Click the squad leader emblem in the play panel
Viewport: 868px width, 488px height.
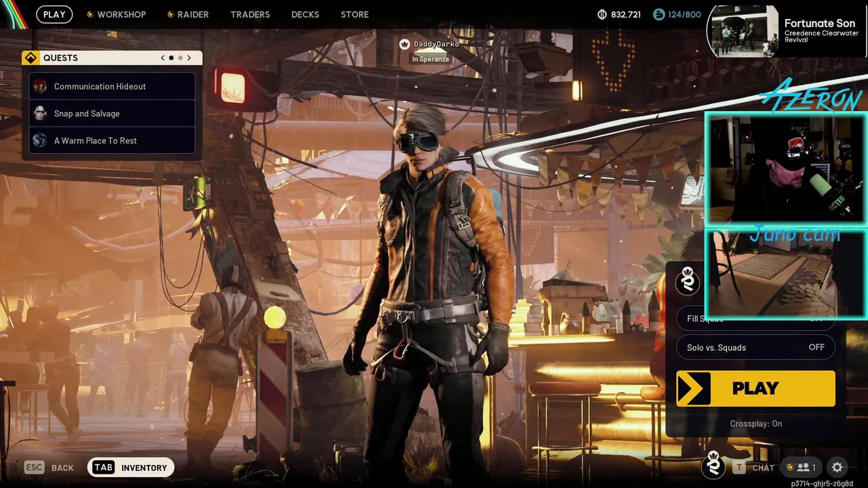point(688,280)
